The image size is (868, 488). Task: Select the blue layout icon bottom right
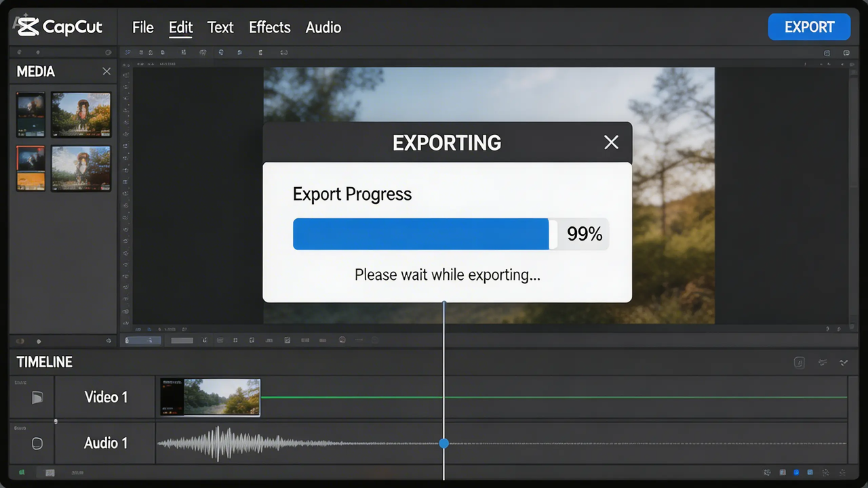click(810, 472)
